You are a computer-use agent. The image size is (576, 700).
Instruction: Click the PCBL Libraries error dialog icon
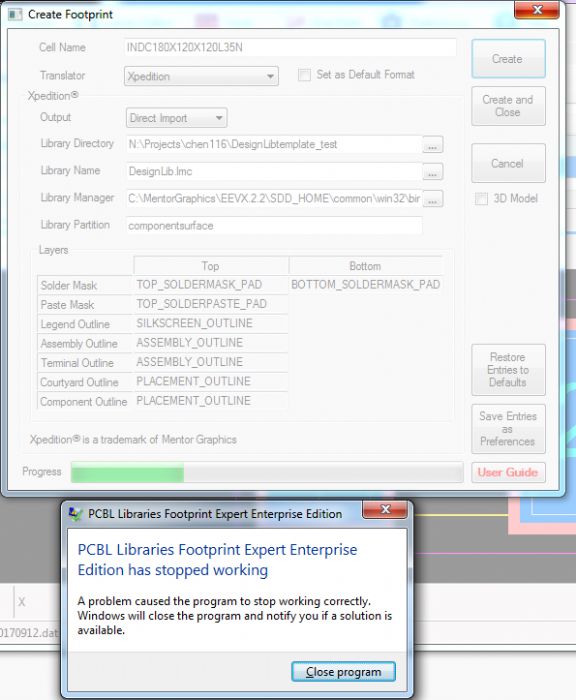click(x=75, y=514)
